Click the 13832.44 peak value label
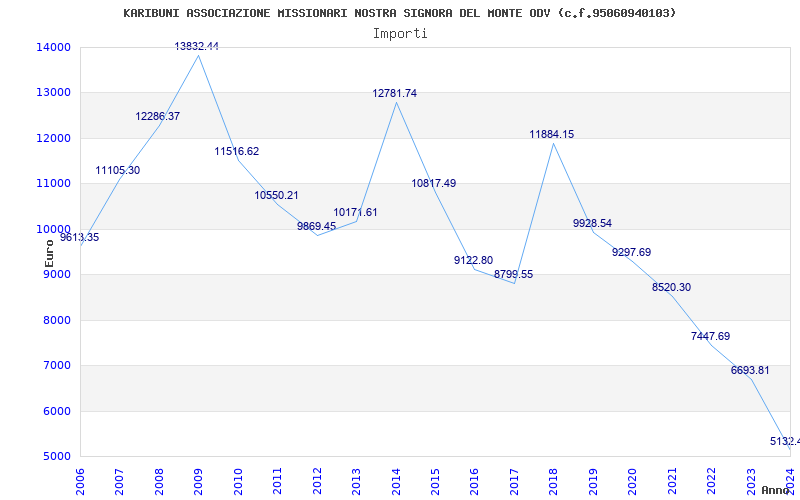This screenshot has height=500, width=800. point(196,46)
